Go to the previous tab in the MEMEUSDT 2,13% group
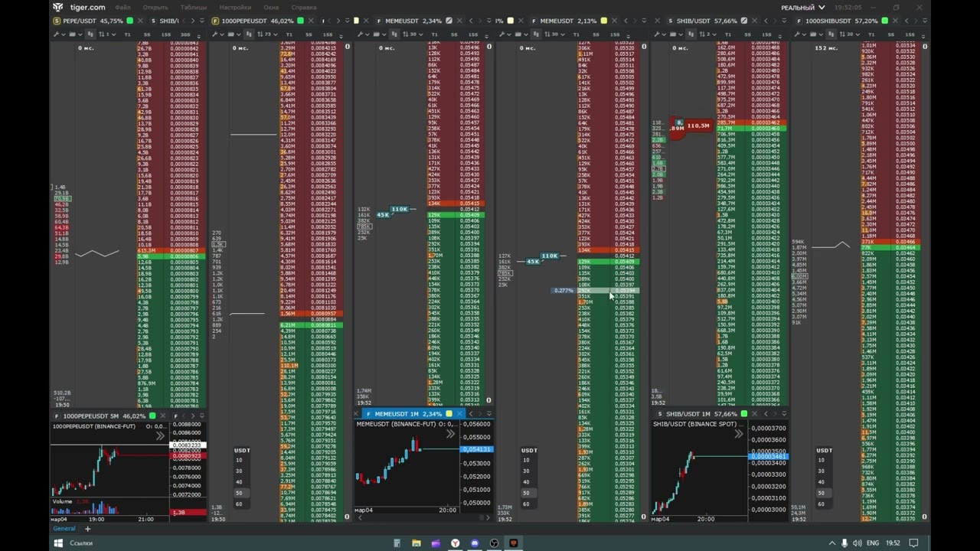Screen dimensions: 980x551 tap(626, 21)
